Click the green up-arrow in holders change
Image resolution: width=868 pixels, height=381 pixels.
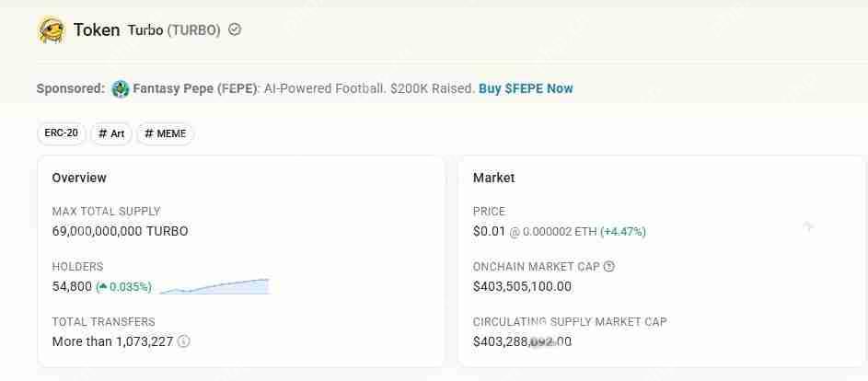(x=102, y=286)
